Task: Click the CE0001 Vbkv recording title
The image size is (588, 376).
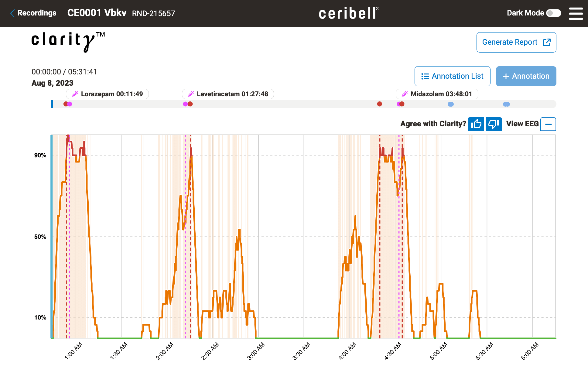Action: [x=97, y=13]
